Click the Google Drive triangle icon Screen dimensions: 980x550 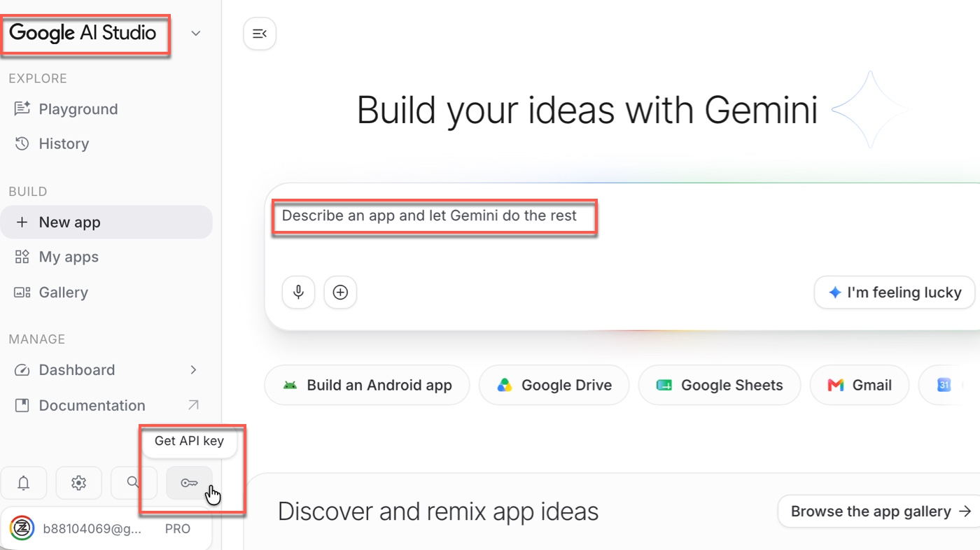505,385
